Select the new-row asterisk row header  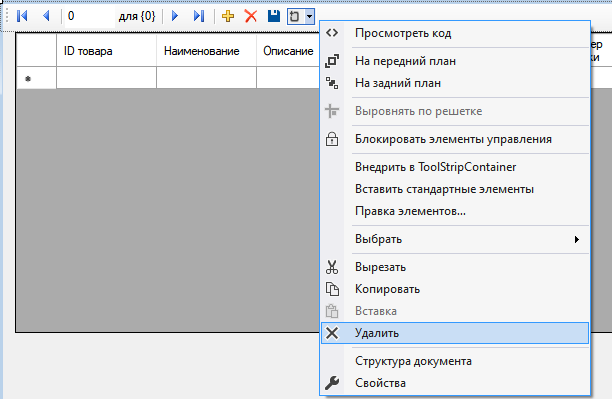[36, 78]
